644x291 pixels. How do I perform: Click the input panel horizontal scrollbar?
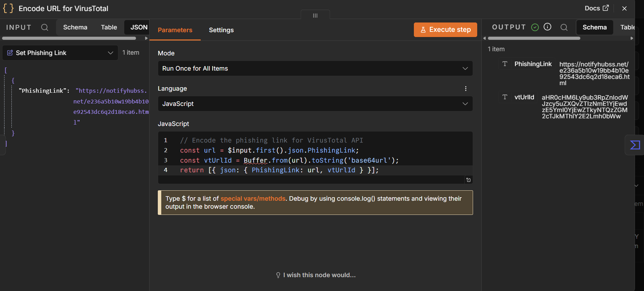(69, 38)
